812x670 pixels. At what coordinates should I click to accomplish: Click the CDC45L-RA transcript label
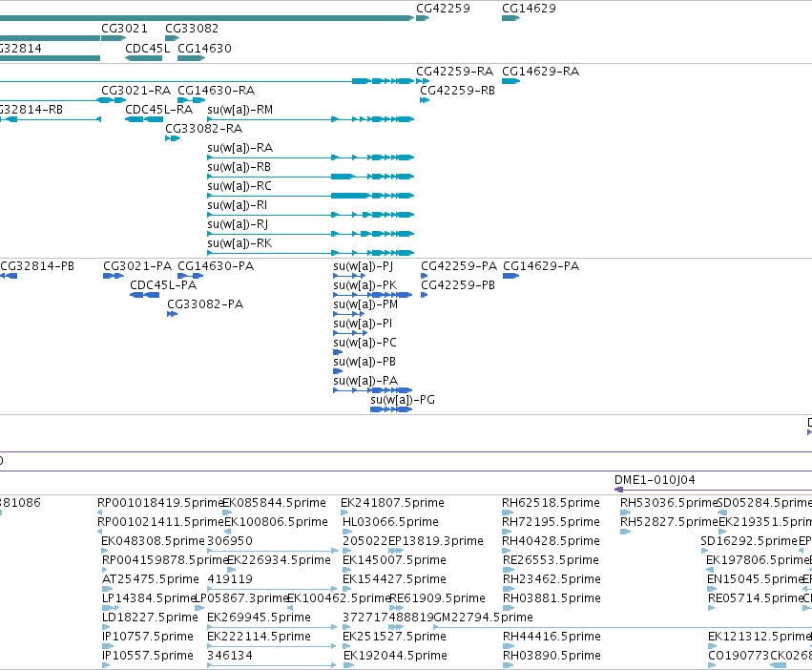(159, 110)
